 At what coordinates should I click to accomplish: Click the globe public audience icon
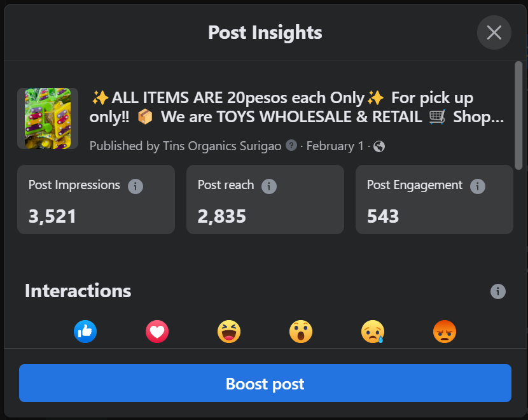tap(379, 146)
